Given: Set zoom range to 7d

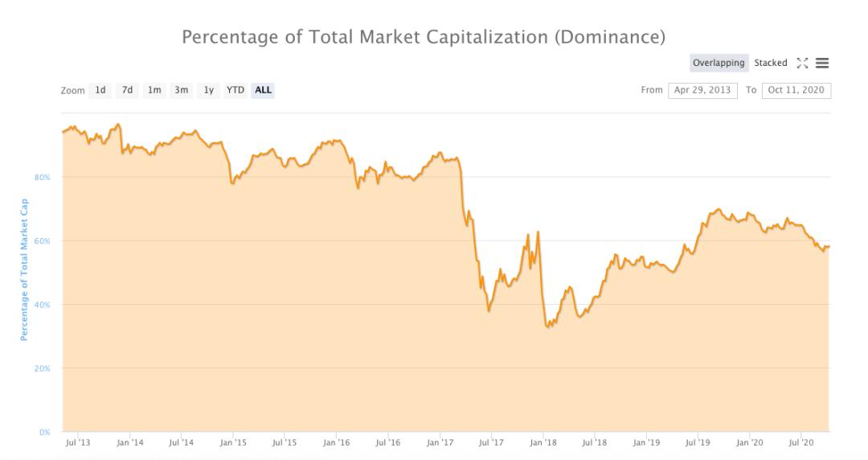Looking at the screenshot, I should 127,90.
